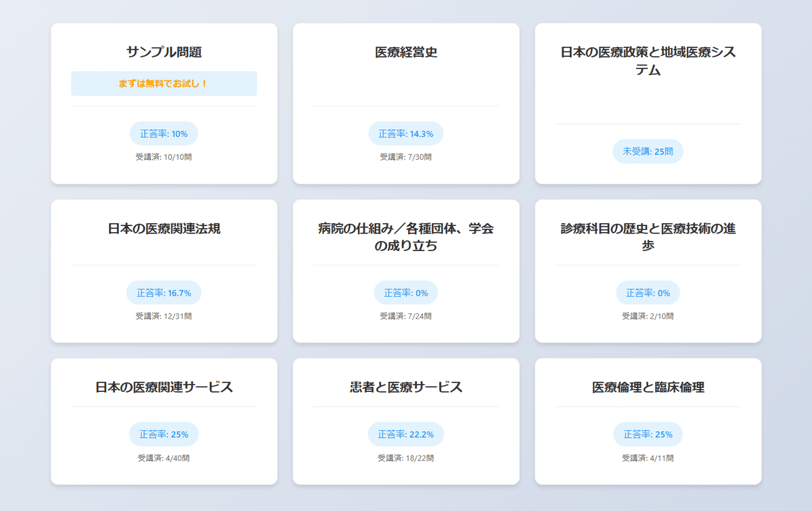Click the 正答率: 22.2% badge
The width and height of the screenshot is (812, 511).
tap(406, 435)
